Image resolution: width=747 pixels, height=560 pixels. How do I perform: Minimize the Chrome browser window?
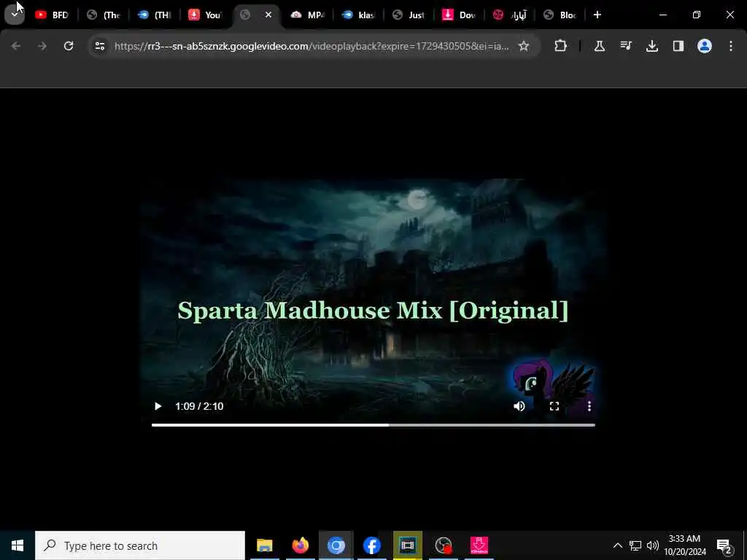coord(662,15)
